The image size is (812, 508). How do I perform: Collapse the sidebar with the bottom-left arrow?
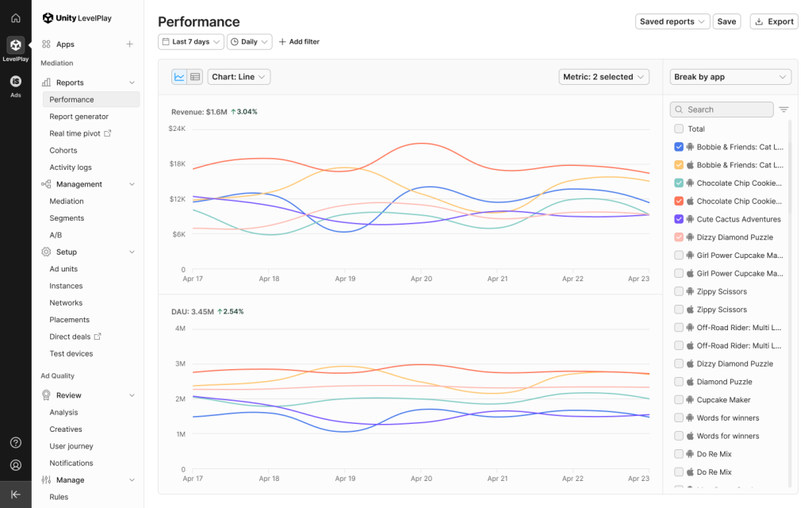[15, 494]
